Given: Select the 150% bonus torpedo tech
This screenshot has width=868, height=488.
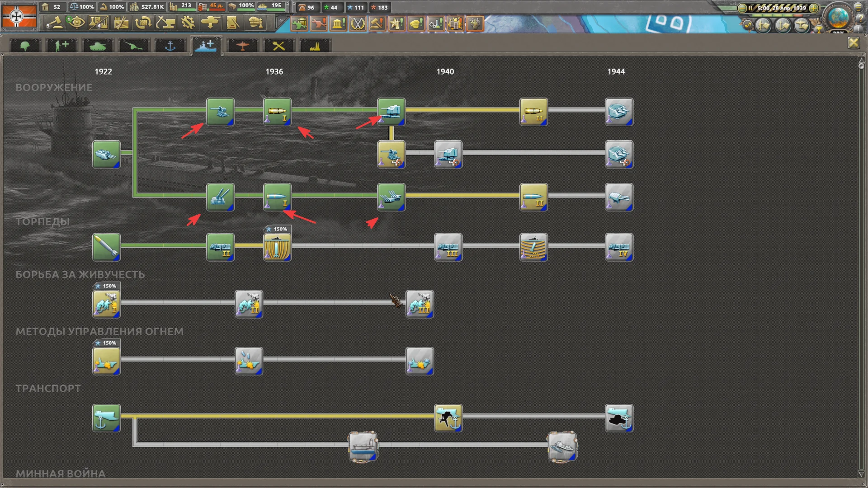Looking at the screenshot, I should (x=277, y=247).
